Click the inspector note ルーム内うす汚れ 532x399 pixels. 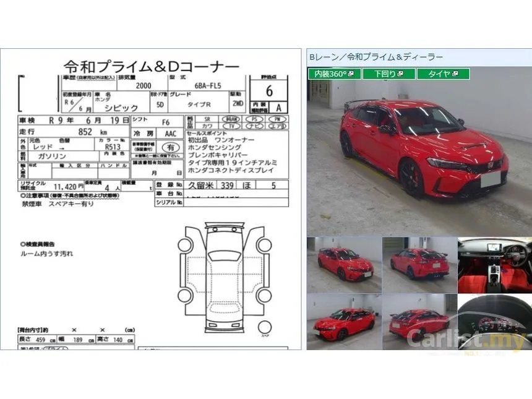(47, 254)
